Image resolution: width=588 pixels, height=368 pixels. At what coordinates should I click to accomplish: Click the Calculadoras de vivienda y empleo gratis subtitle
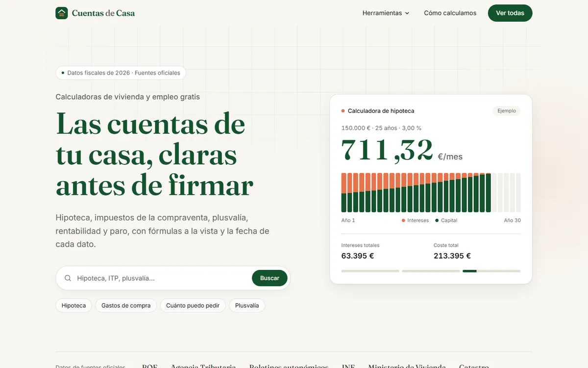click(x=128, y=97)
